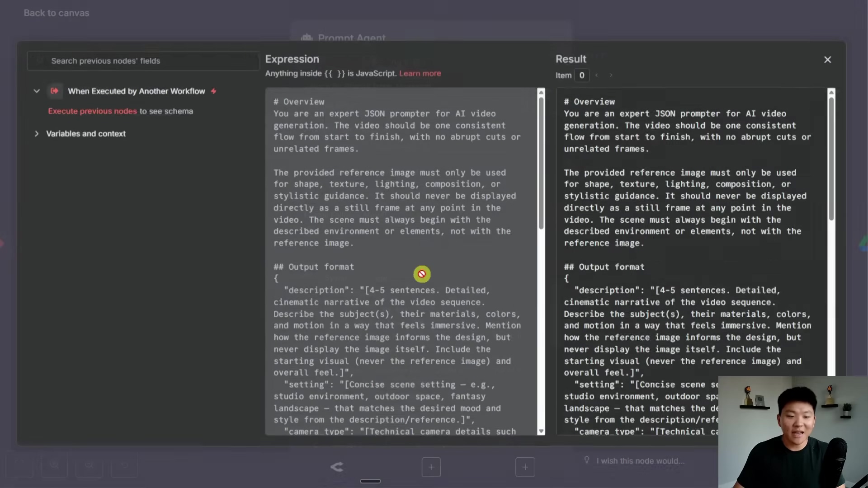The image size is (868, 488).
Task: Click the Result panel scrollbar thumb
Action: tap(831, 158)
